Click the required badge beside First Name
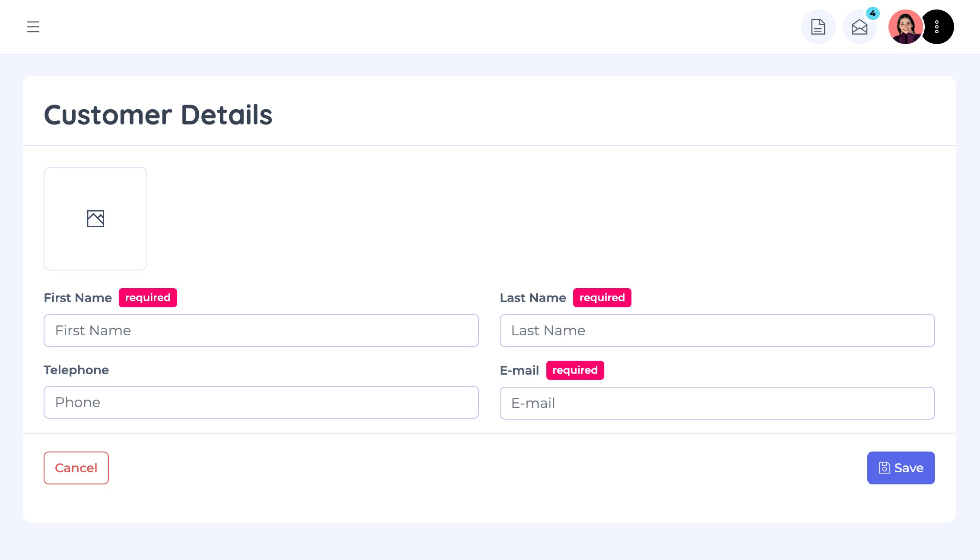Image resolution: width=980 pixels, height=560 pixels. click(148, 298)
